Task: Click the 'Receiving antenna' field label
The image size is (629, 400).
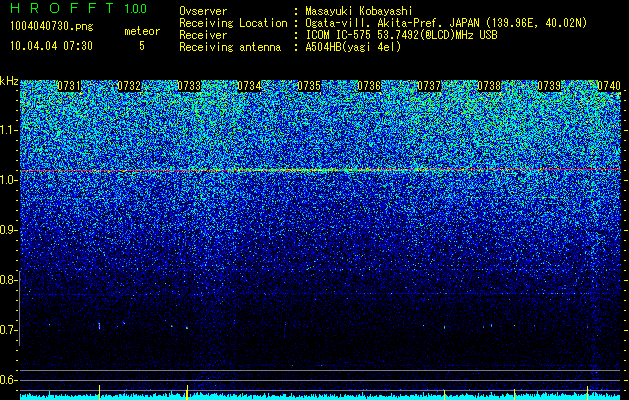Action: [x=230, y=47]
